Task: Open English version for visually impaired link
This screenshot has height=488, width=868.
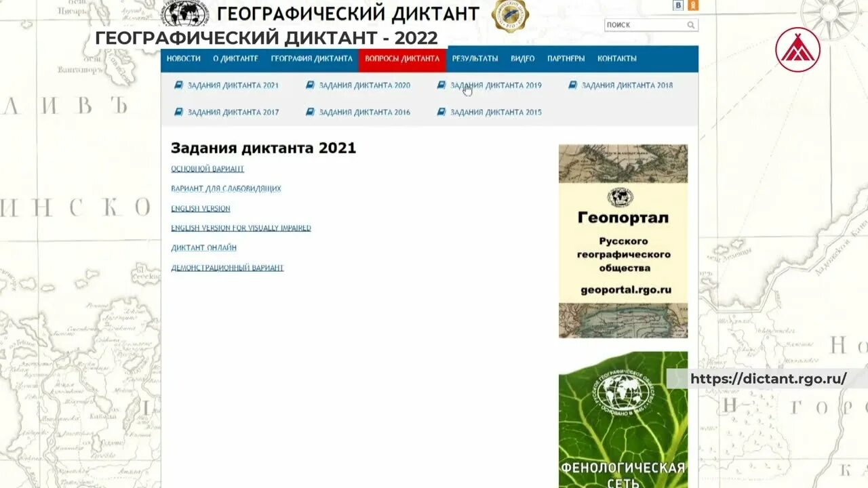Action: pyautogui.click(x=241, y=228)
